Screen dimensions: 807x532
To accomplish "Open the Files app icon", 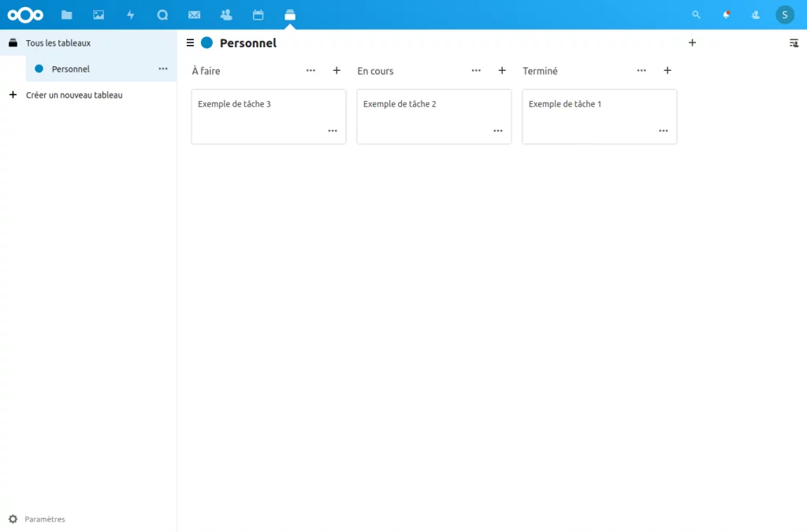I will tap(66, 15).
